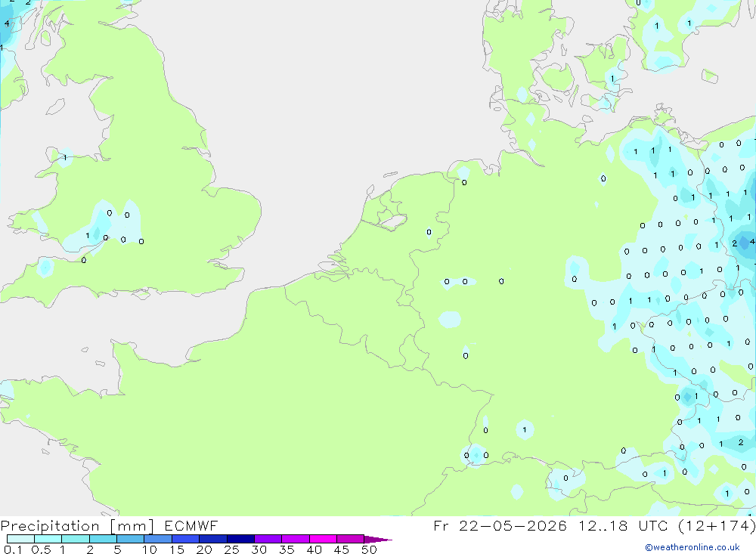Click the "25" legend scale label
The image size is (756, 554).
[232, 549]
